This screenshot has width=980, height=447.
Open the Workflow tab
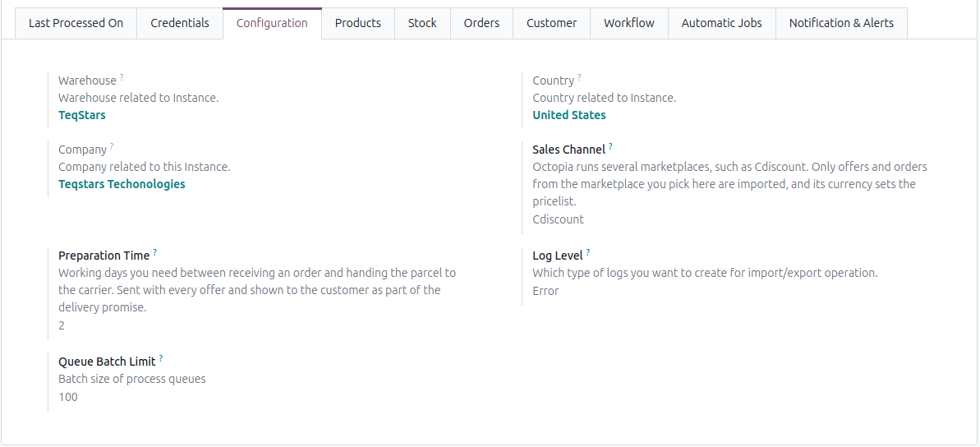pos(629,23)
